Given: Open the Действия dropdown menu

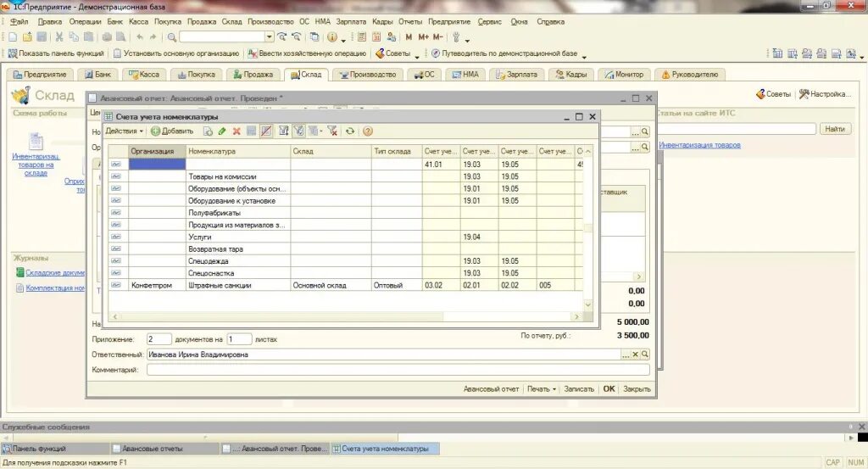Looking at the screenshot, I should pos(124,131).
